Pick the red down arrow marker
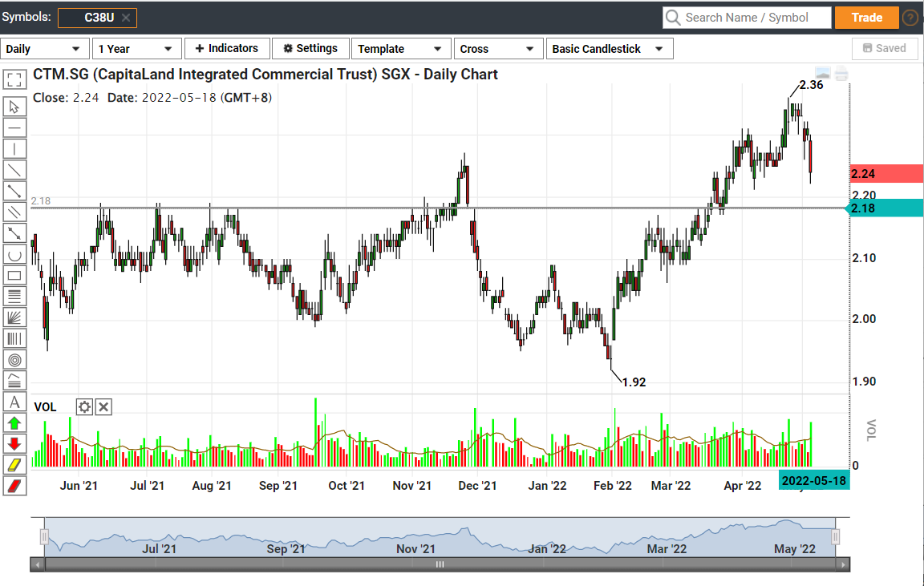This screenshot has width=924, height=586. 14,443
